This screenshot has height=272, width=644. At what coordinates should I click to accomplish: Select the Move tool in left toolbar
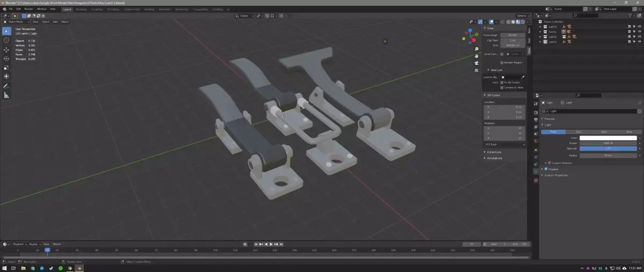6,49
